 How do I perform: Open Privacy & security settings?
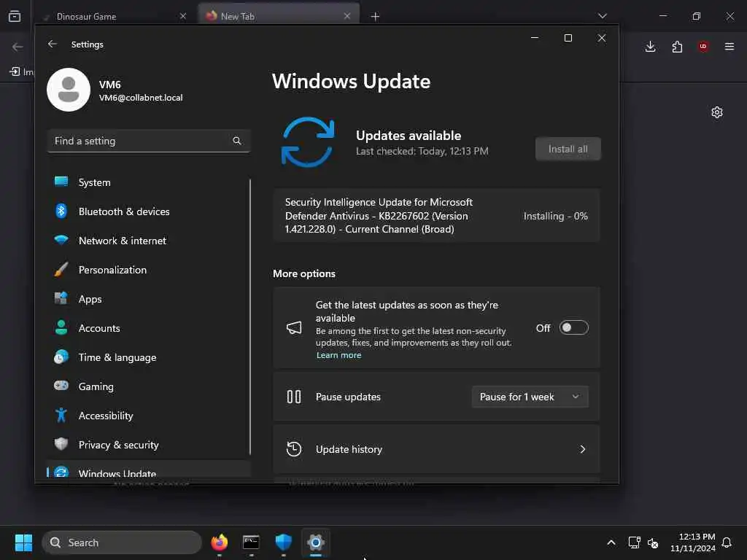(148, 445)
